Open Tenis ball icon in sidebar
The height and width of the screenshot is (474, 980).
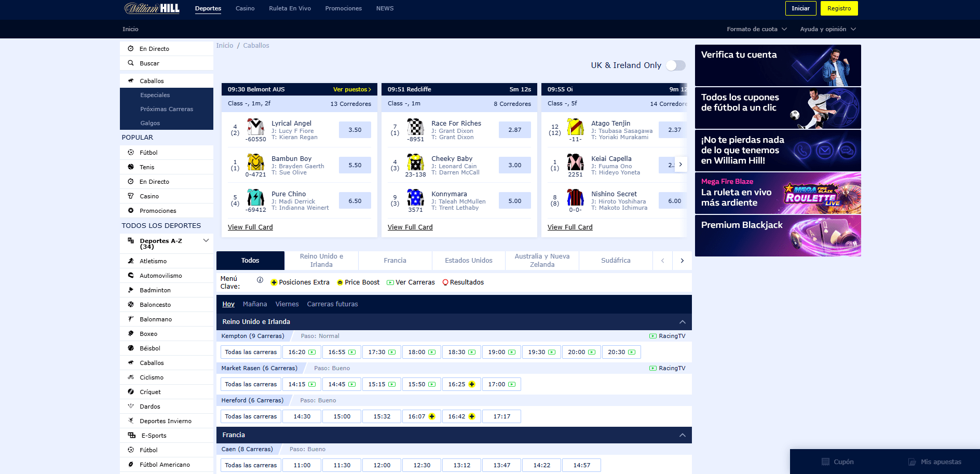131,167
